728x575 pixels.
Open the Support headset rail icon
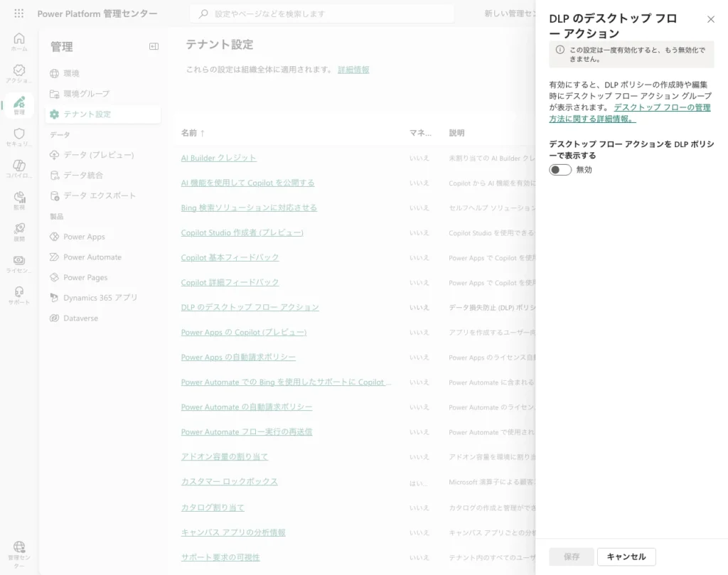tap(19, 295)
